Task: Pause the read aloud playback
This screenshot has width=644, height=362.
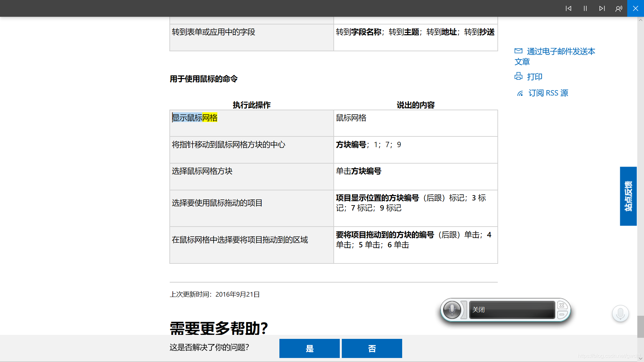Action: 585,8
